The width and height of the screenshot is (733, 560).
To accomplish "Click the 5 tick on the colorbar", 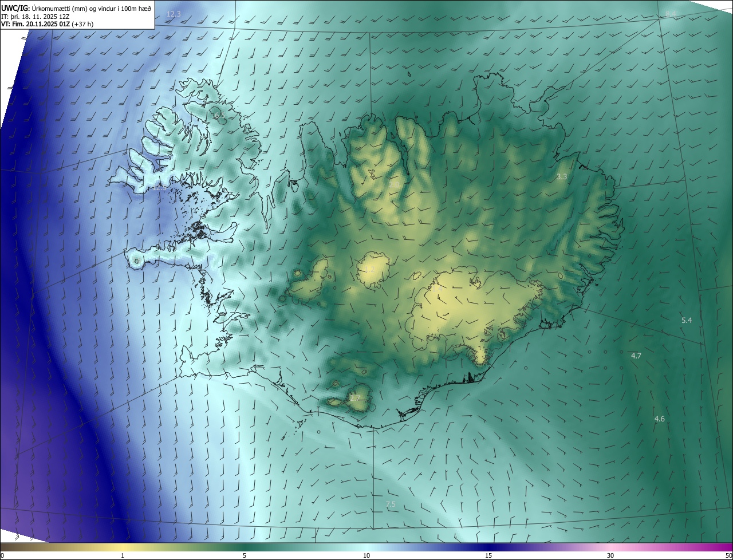I will 245,556.
